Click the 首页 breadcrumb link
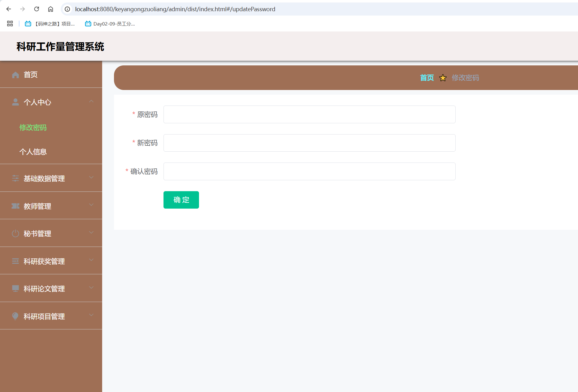 (427, 78)
